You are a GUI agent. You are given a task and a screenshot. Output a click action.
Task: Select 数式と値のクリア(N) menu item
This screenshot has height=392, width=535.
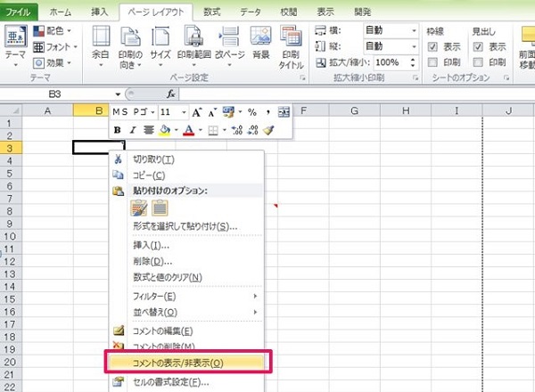(186, 277)
